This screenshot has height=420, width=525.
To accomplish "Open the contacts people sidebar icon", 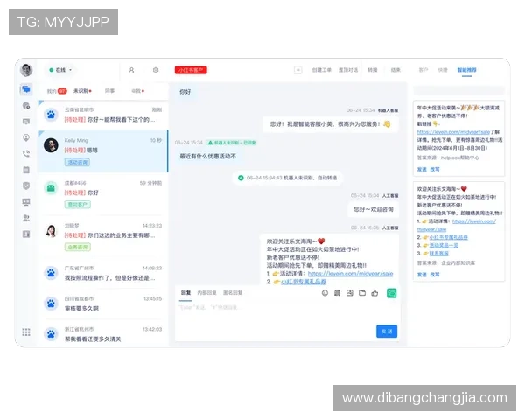I will click(x=26, y=218).
